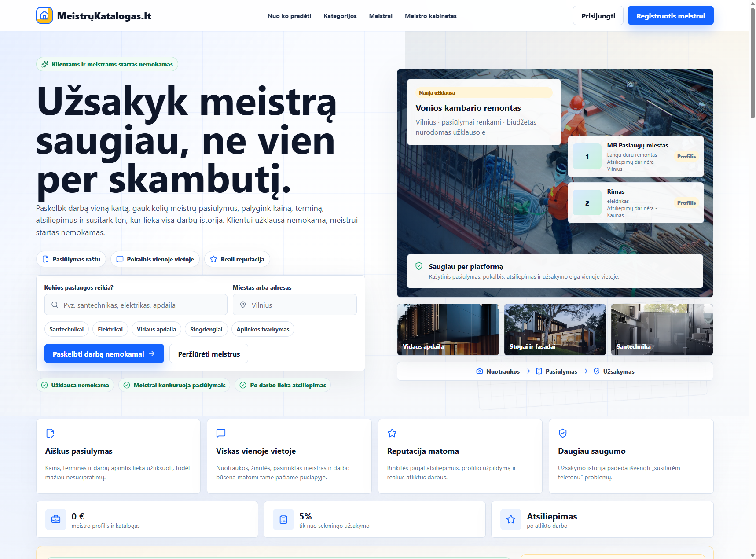Click the camera icon next to Nuotraukos
756x559 pixels.
(480, 371)
